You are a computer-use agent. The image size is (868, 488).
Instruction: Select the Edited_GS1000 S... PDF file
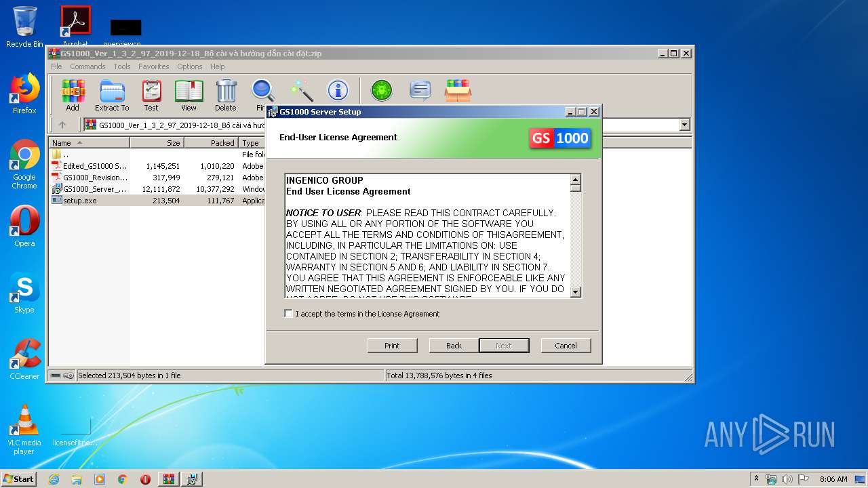pos(157,166)
